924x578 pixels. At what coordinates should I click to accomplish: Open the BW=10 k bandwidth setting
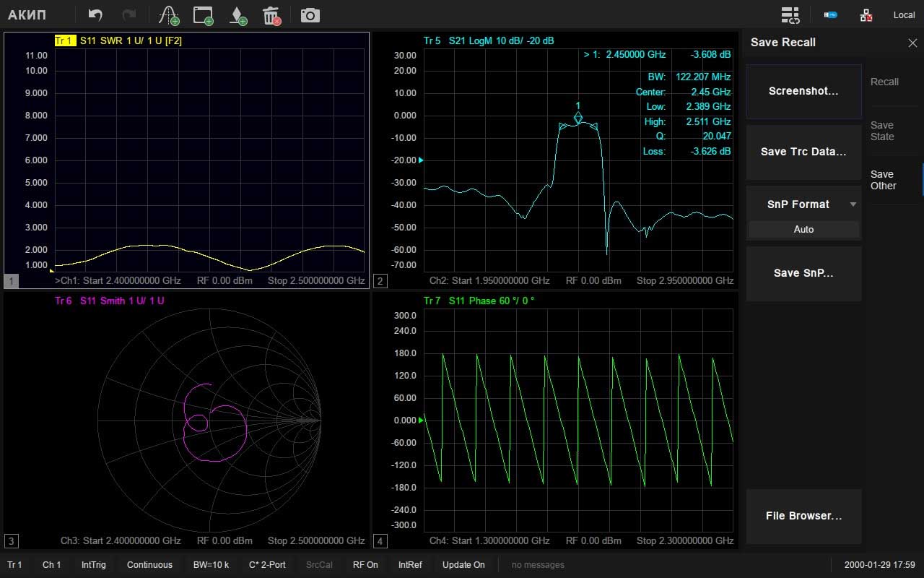click(211, 565)
